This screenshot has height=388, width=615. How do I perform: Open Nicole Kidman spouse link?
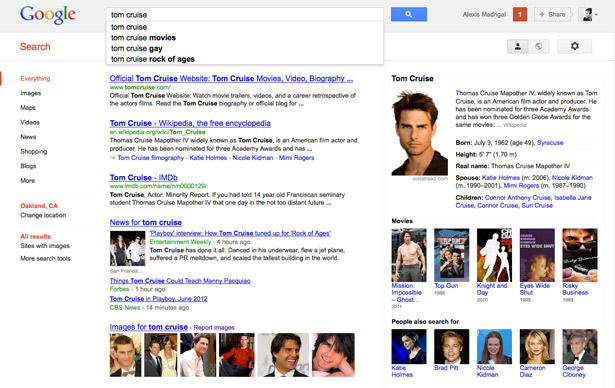pyautogui.click(x=572, y=178)
